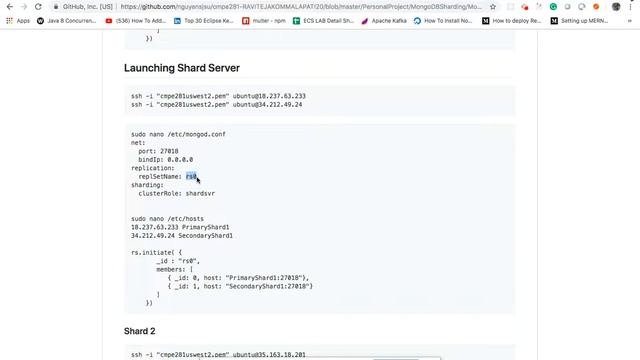Screen dimensions: 640x360
Task: Bookmark this page with the star icon
Action: [493, 7]
